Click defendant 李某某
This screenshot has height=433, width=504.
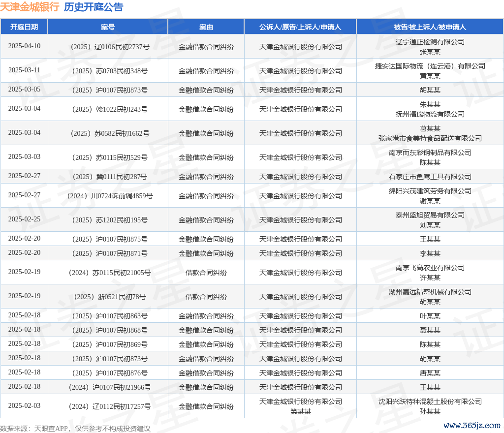click(x=430, y=253)
